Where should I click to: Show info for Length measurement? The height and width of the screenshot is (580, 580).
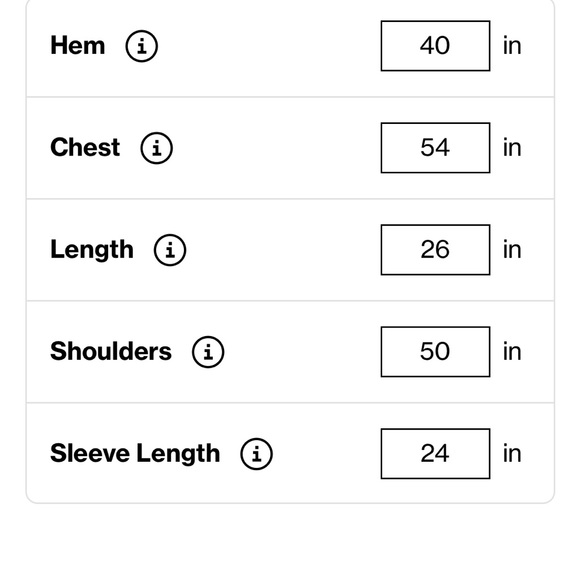(x=170, y=250)
